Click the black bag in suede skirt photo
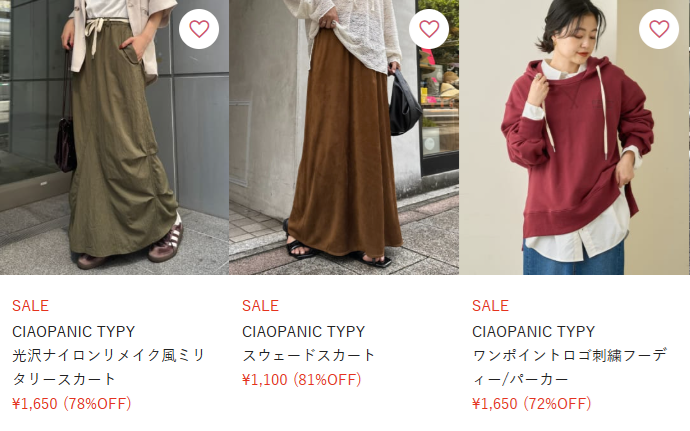 [x=403, y=104]
